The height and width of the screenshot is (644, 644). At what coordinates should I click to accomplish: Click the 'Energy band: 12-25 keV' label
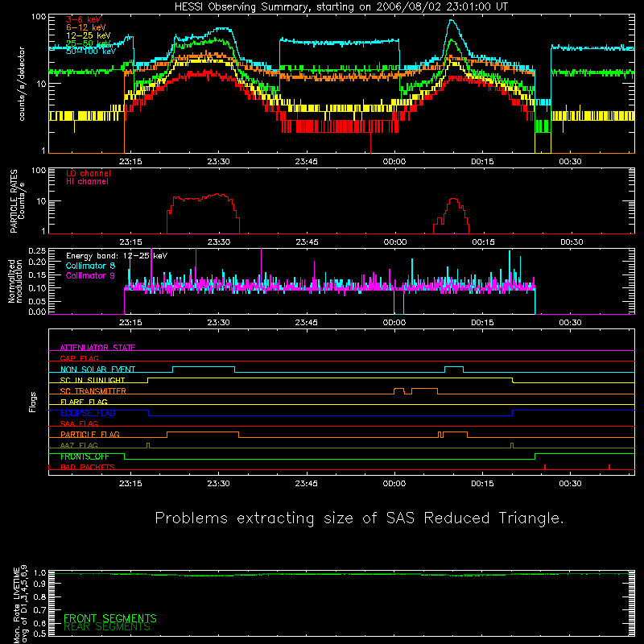point(117,256)
